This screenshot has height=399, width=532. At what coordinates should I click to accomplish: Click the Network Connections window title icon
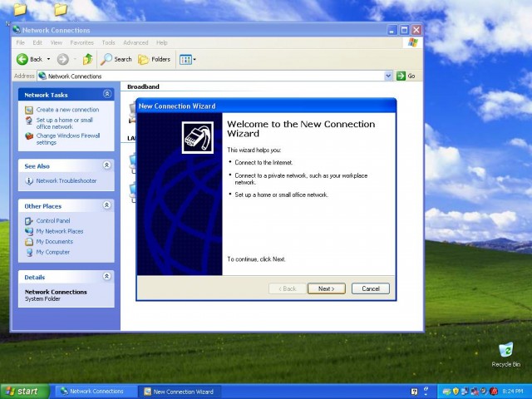click(x=17, y=30)
